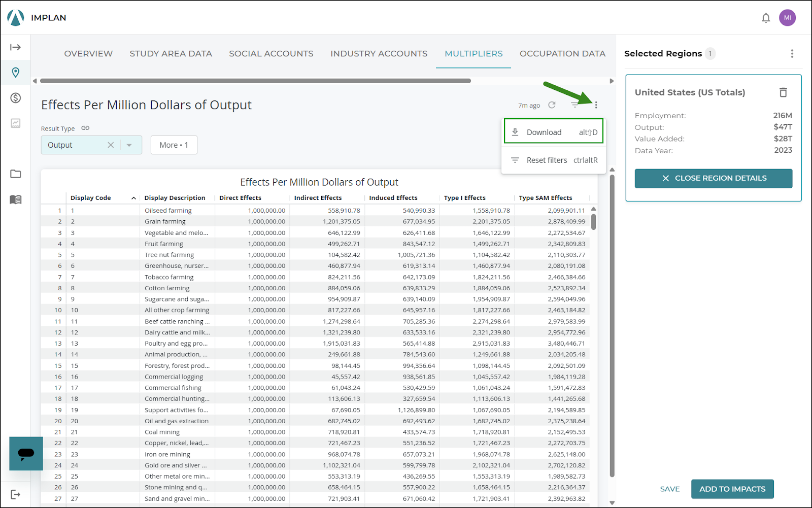
Task: Open the Regions map pin icon
Action: tap(16, 73)
